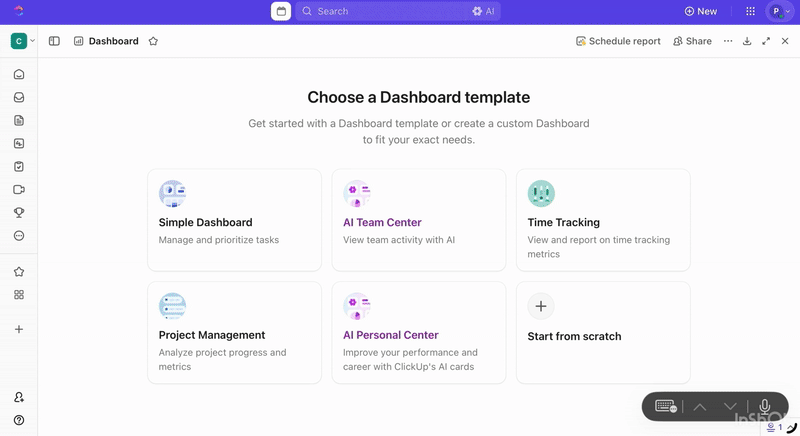This screenshot has width=800, height=436.
Task: Open Docs in sidebar
Action: 19,120
